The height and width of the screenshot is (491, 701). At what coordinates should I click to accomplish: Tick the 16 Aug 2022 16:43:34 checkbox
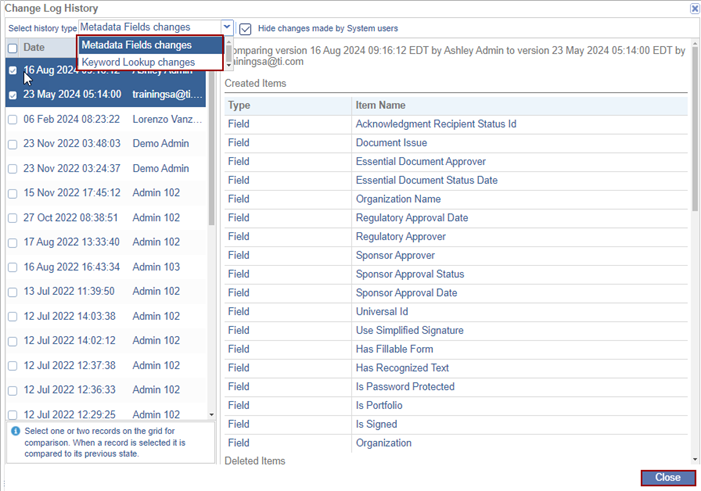[x=12, y=267]
